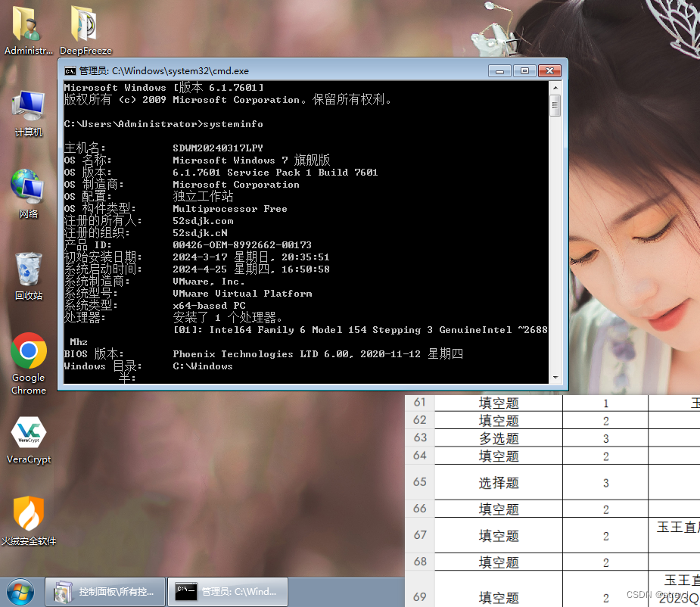
Task: Open the 计算机 desktop icon
Action: 29,114
